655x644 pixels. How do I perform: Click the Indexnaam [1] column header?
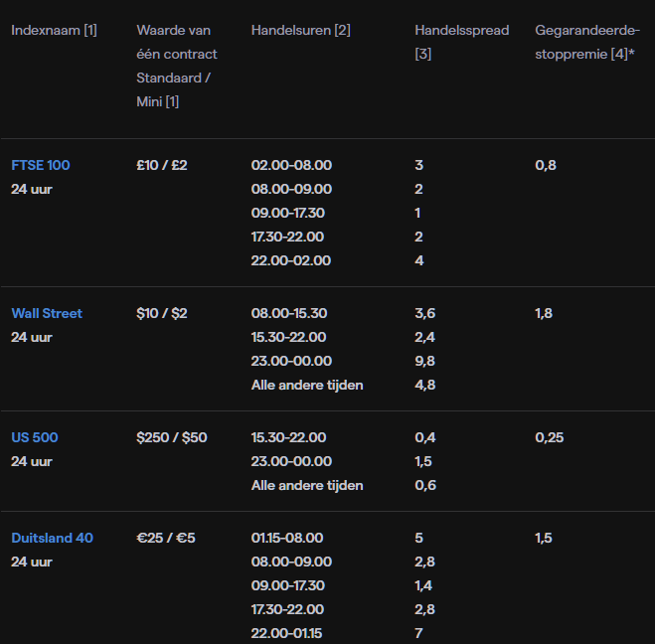tap(54, 30)
